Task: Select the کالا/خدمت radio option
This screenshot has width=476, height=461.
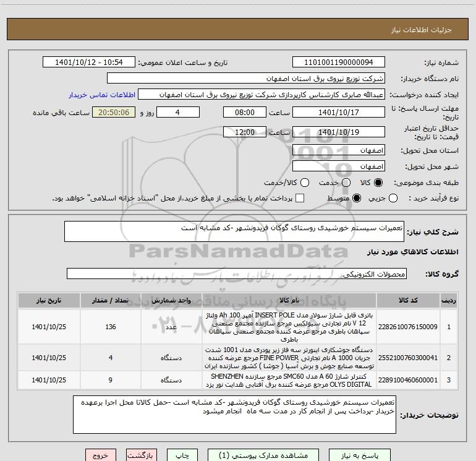Action: click(x=305, y=183)
